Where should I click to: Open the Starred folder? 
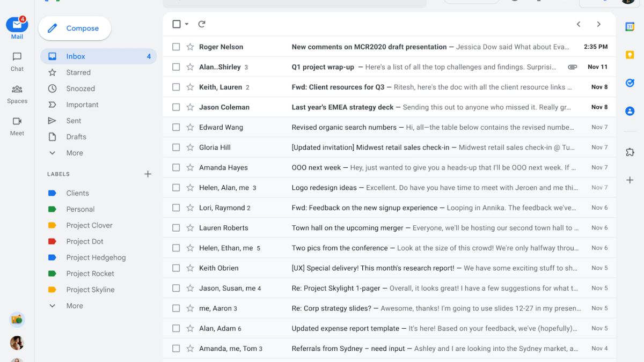[78, 72]
